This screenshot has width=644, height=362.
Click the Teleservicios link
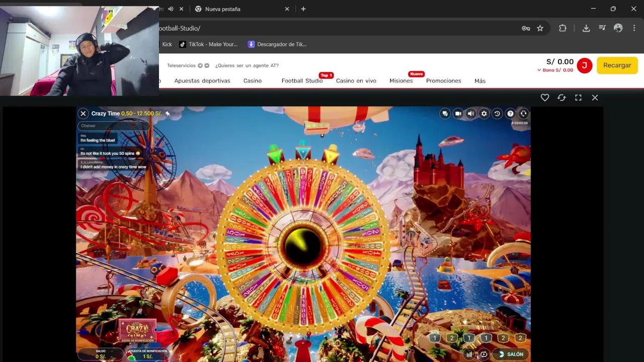point(181,65)
